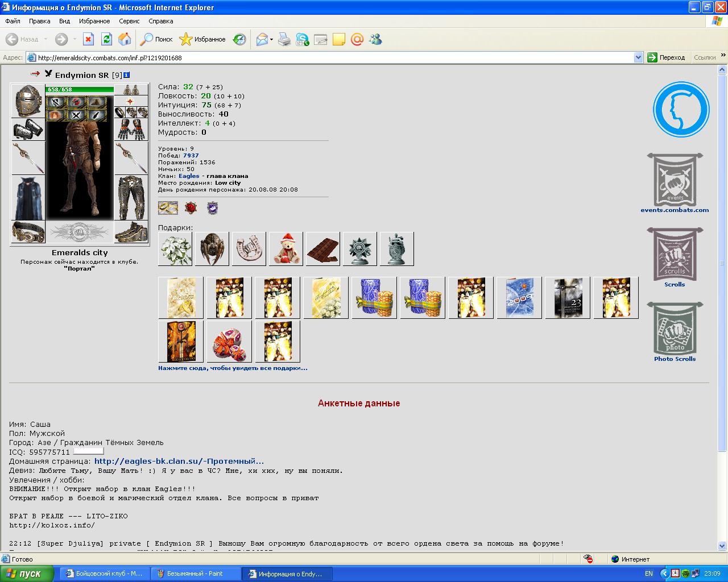Image resolution: width=728 pixels, height=582 pixels.
Task: Open the Santa teddy bear gift
Action: (286, 249)
